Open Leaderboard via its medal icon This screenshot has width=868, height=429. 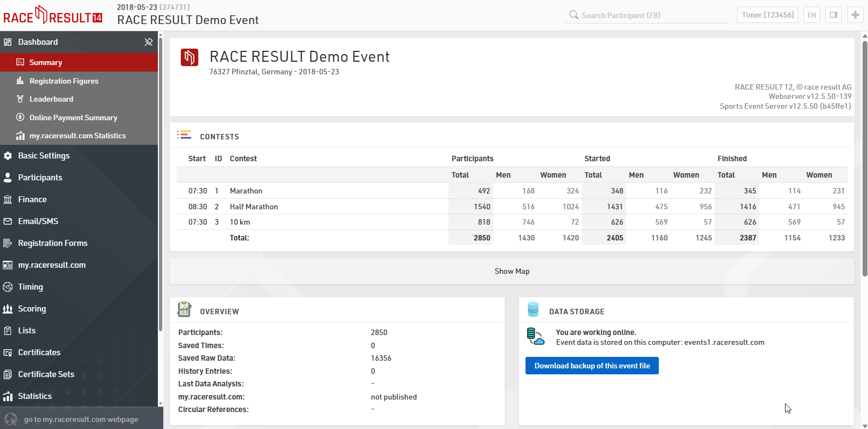20,99
